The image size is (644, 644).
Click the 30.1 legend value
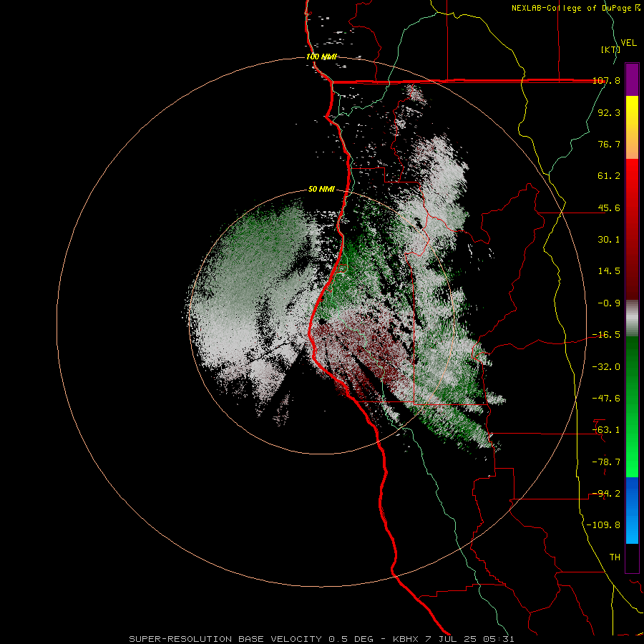coord(609,240)
